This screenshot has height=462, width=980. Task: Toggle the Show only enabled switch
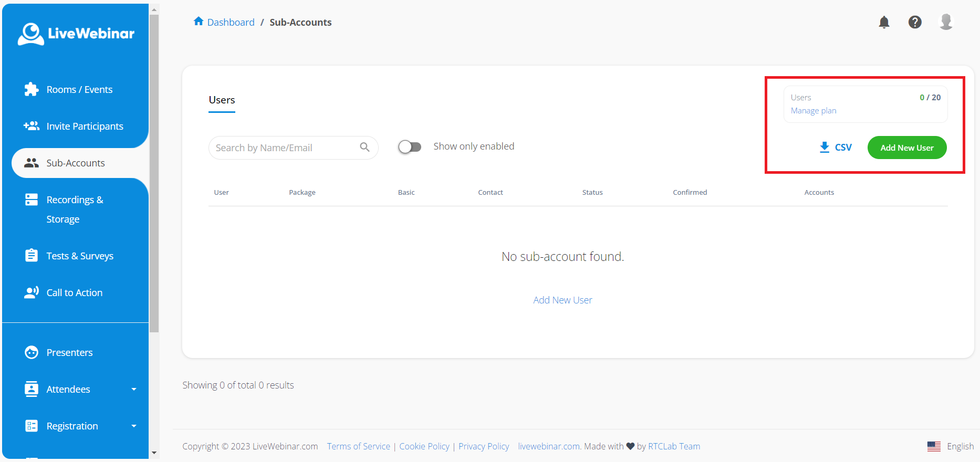tap(410, 147)
